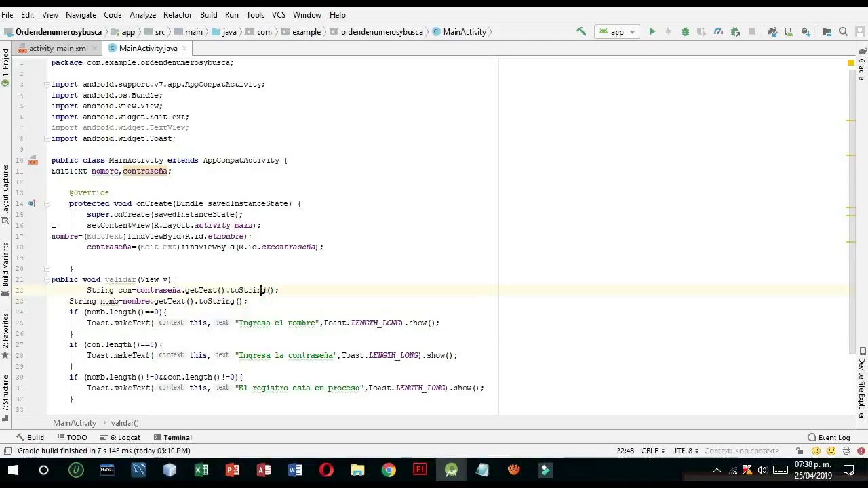Close the MainActivity.java tab
868x488 pixels.
pos(184,49)
